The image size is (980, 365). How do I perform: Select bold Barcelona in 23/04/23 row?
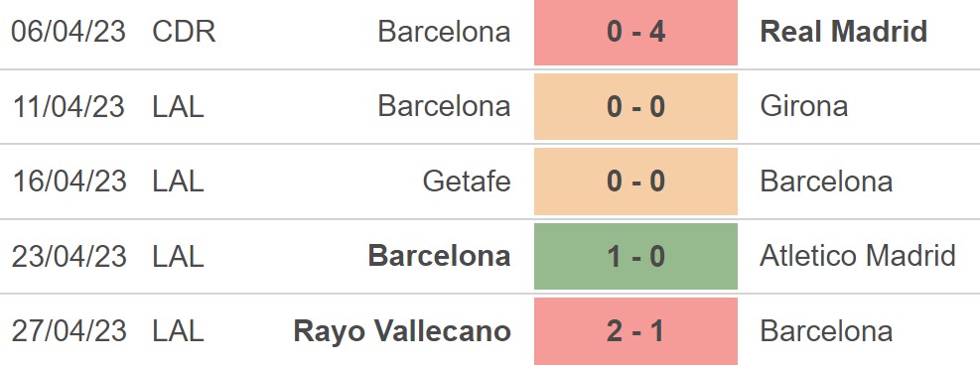[440, 256]
